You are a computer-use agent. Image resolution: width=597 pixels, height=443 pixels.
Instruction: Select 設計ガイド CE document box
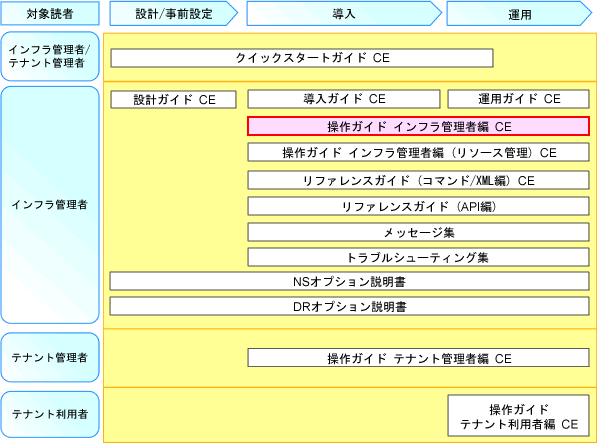pos(173,100)
